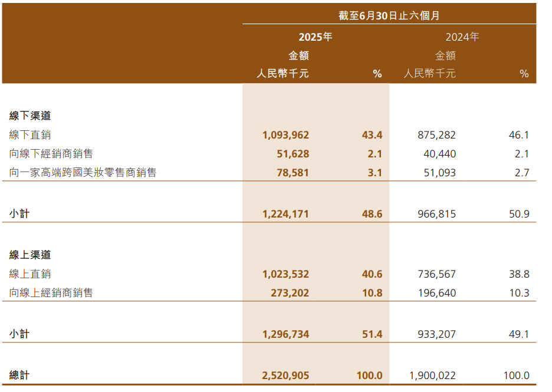The height and width of the screenshot is (392, 552).
Task: Click the 截至6月30日止六個月 header
Action: (x=389, y=16)
